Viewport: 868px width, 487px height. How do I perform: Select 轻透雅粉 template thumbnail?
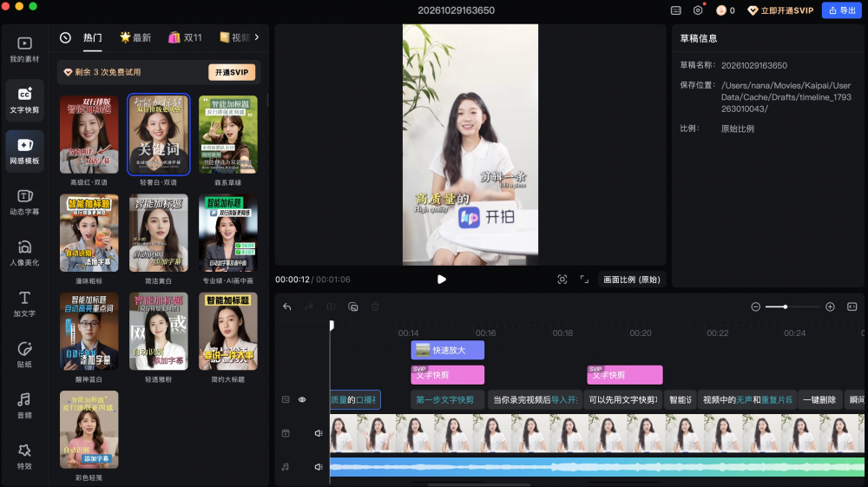pyautogui.click(x=158, y=332)
